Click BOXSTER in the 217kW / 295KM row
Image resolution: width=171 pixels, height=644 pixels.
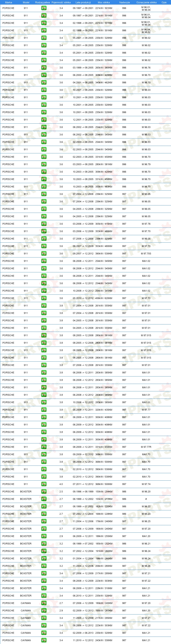pyautogui.click(x=26, y=573)
